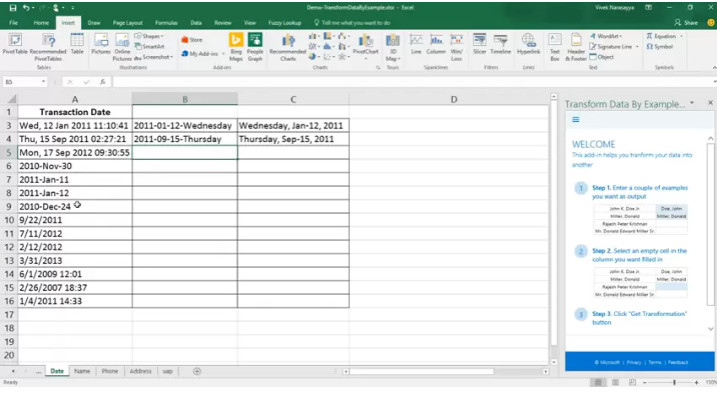Click the horizontal scrollbar of the sheet
The image size is (717, 395).
click(x=422, y=371)
